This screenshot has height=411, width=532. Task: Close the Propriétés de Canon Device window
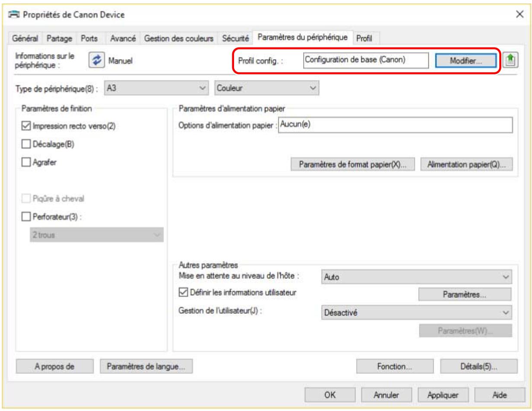[x=520, y=15]
